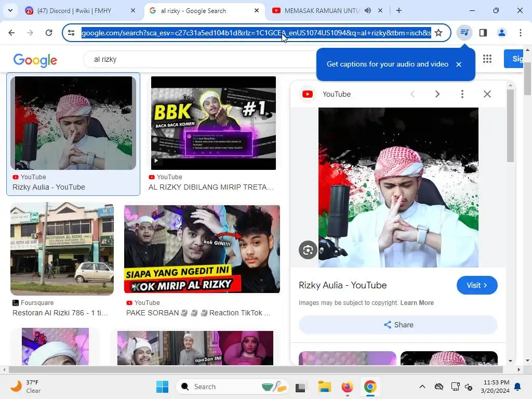Open the Restoran Al Rizki Foursquare image
Image resolution: width=532 pixels, height=399 pixels.
pyautogui.click(x=62, y=249)
